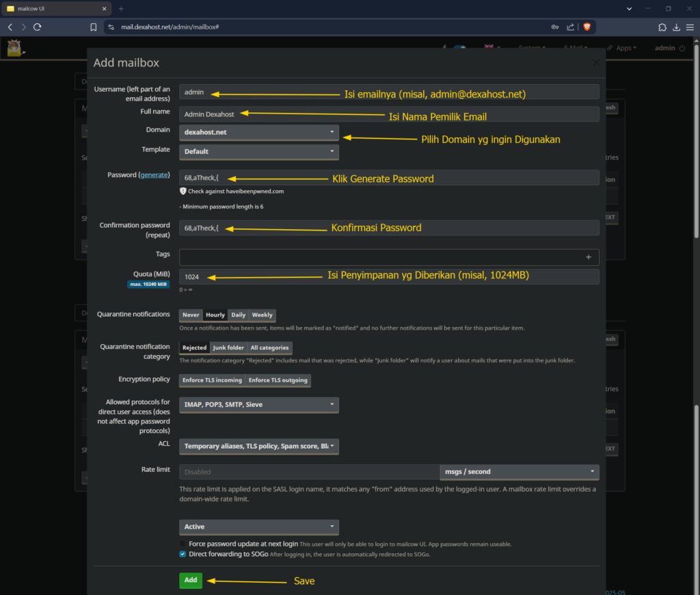Open tab search chevron in title bar

pyautogui.click(x=629, y=8)
